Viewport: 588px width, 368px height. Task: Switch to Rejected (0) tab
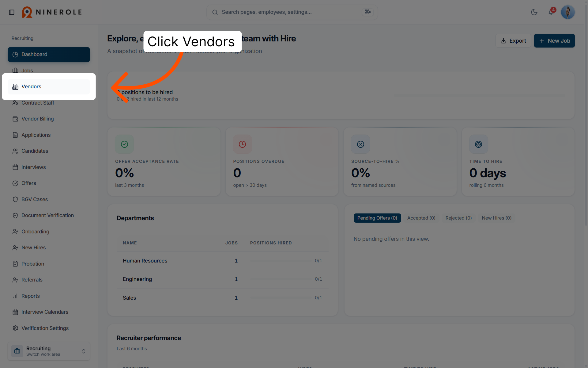(x=458, y=218)
